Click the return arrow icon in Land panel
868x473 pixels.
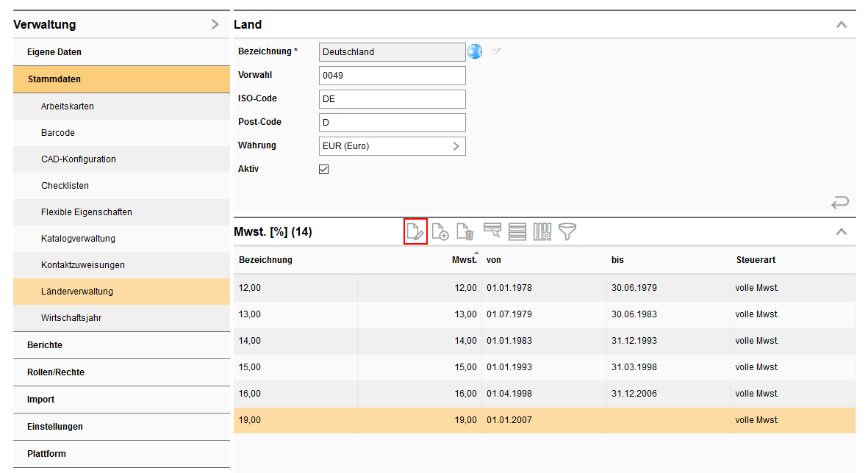pyautogui.click(x=840, y=202)
